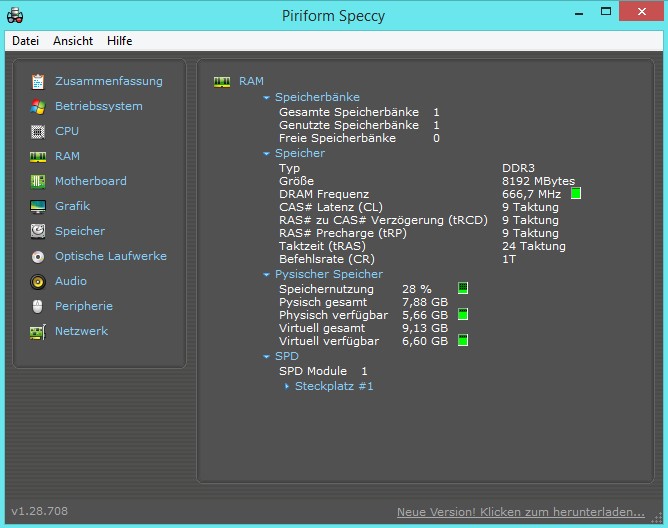Click the CAS# Latenz (CL) label

[331, 207]
